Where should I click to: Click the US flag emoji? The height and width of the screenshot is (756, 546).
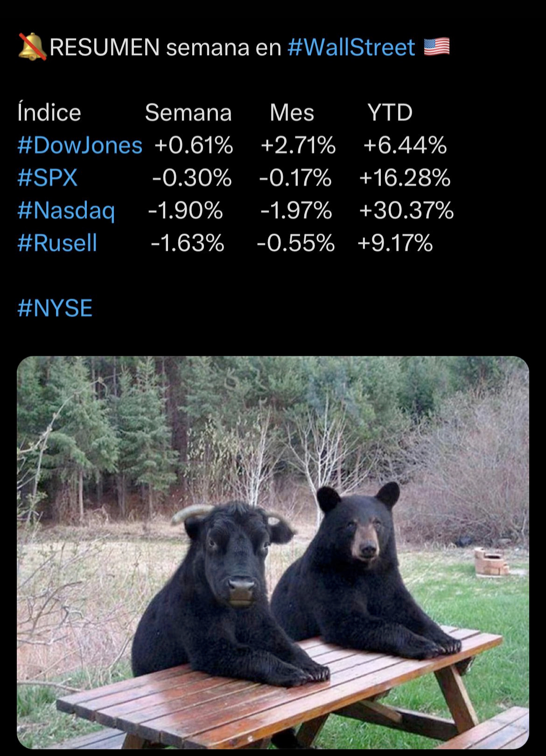point(437,47)
